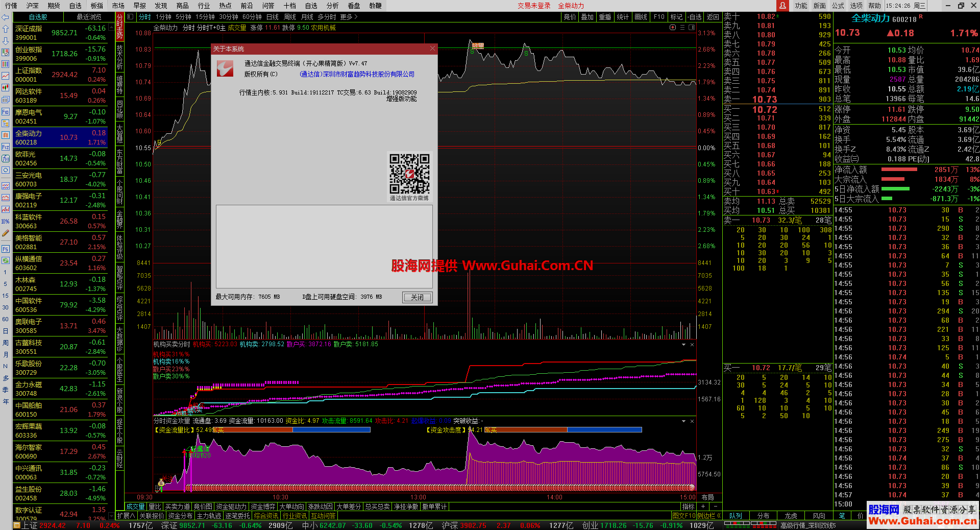Viewport: 980px width, 530px height.
Task: Switch to the 日线 period tab
Action: [272, 17]
